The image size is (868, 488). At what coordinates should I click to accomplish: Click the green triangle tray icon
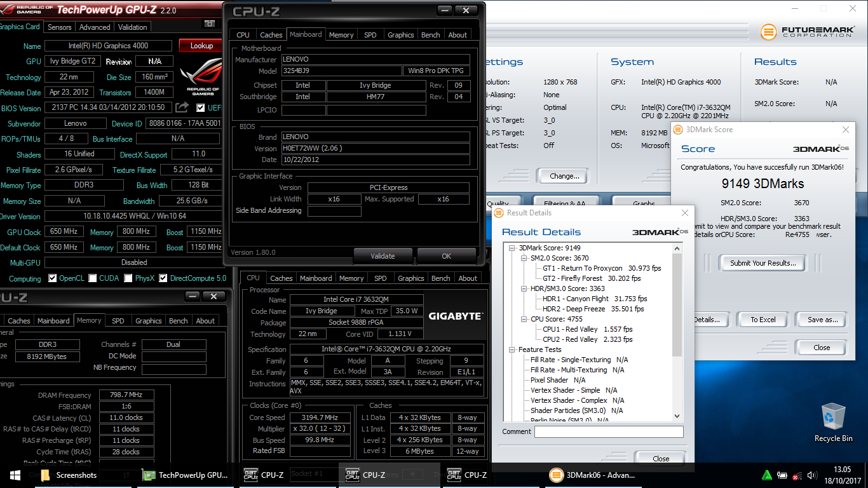pos(767,475)
